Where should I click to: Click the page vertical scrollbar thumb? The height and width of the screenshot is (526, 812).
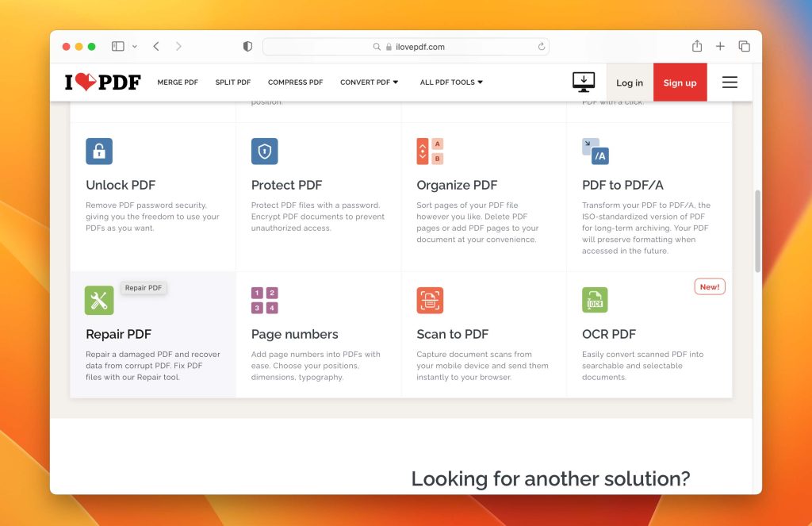(757, 231)
